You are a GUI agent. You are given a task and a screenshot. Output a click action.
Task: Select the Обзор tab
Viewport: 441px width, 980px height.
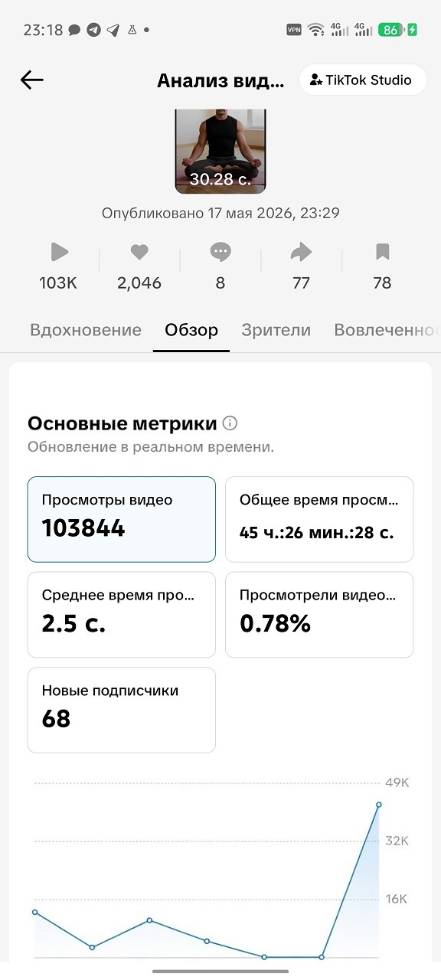pos(191,330)
